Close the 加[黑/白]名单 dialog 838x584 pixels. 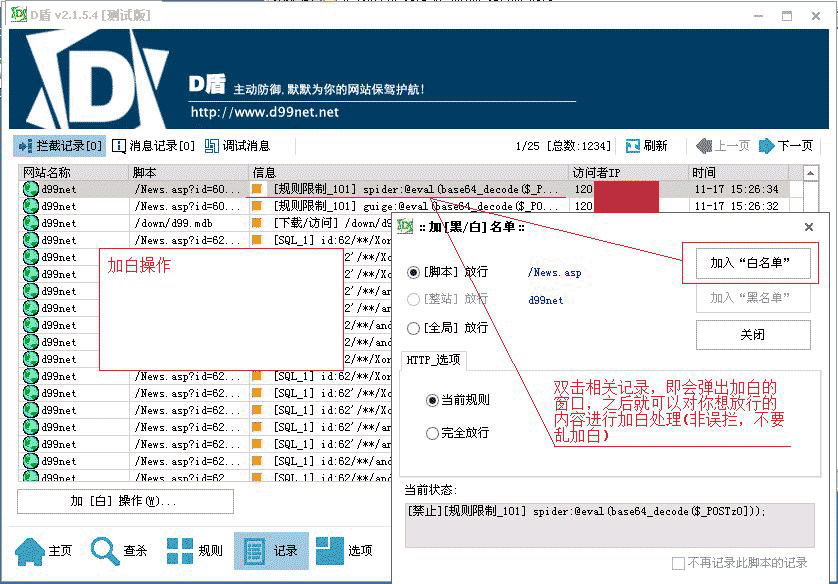[809, 227]
